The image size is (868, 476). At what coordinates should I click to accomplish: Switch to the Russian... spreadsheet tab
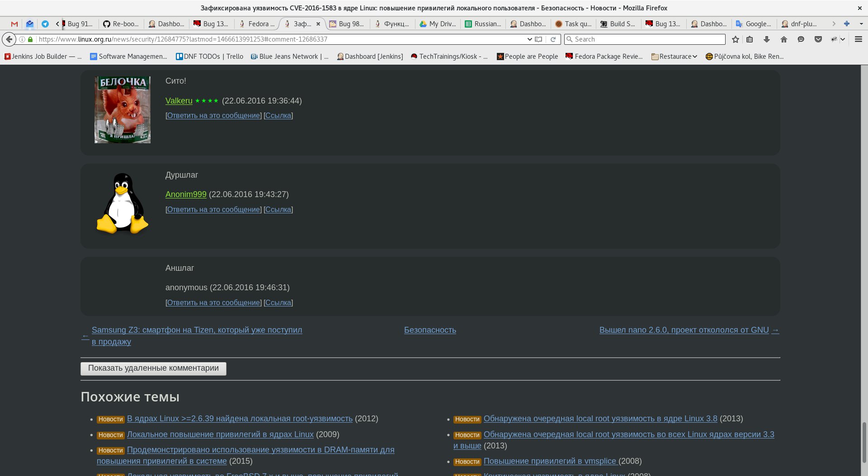click(483, 24)
